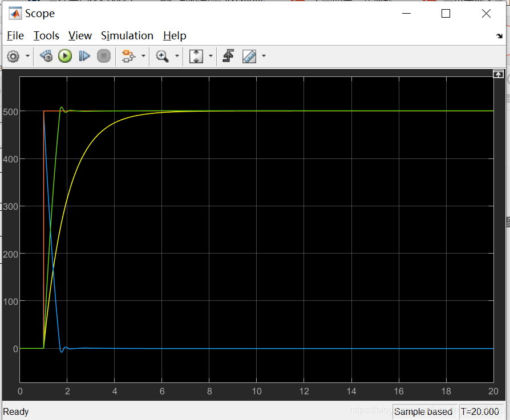Maximize axes icon in plot corner
The width and height of the screenshot is (510, 420).
pos(498,74)
